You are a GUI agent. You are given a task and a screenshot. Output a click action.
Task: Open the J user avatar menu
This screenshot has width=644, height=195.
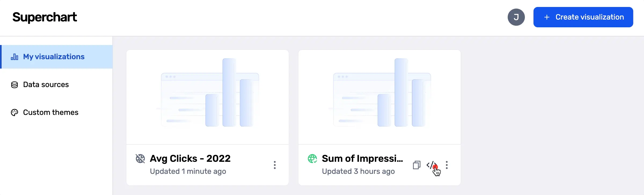pos(516,17)
